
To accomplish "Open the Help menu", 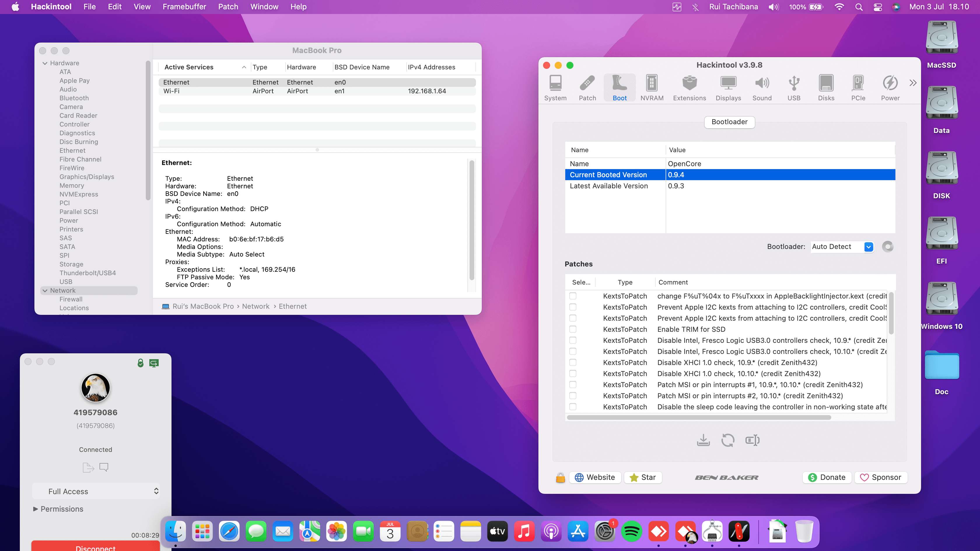I will tap(298, 7).
